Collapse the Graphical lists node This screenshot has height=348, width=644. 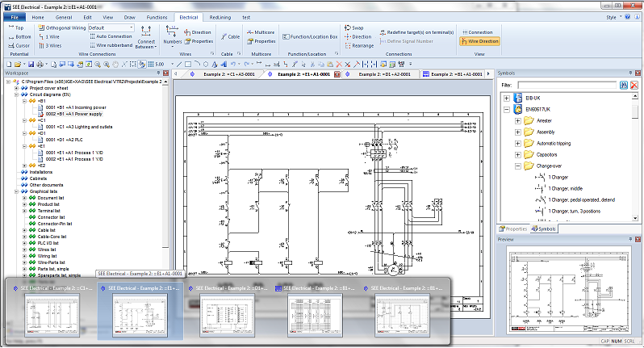point(16,191)
